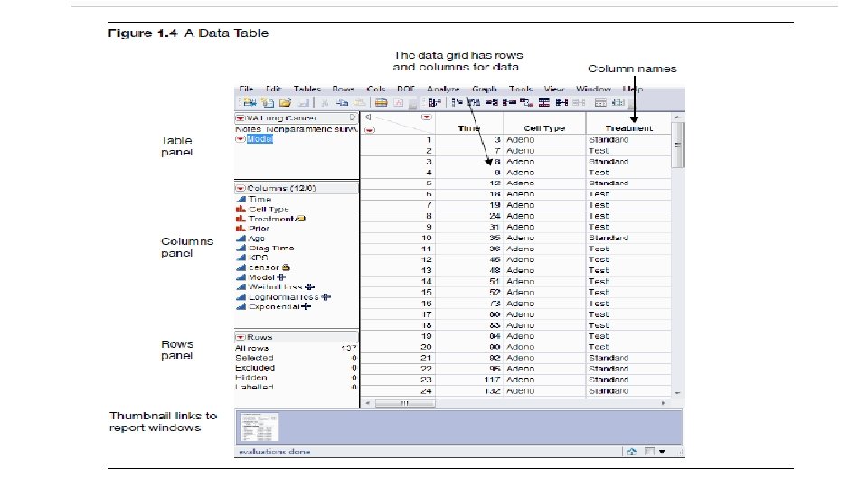Screen dimensions: 868x488
Task: Open the Window menu
Action: [x=593, y=89]
